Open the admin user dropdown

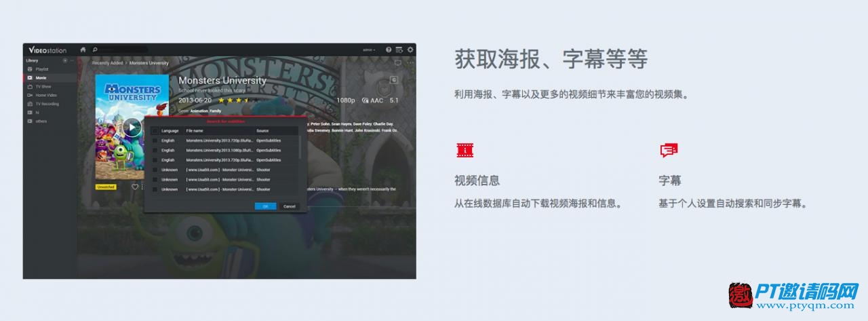[x=369, y=50]
